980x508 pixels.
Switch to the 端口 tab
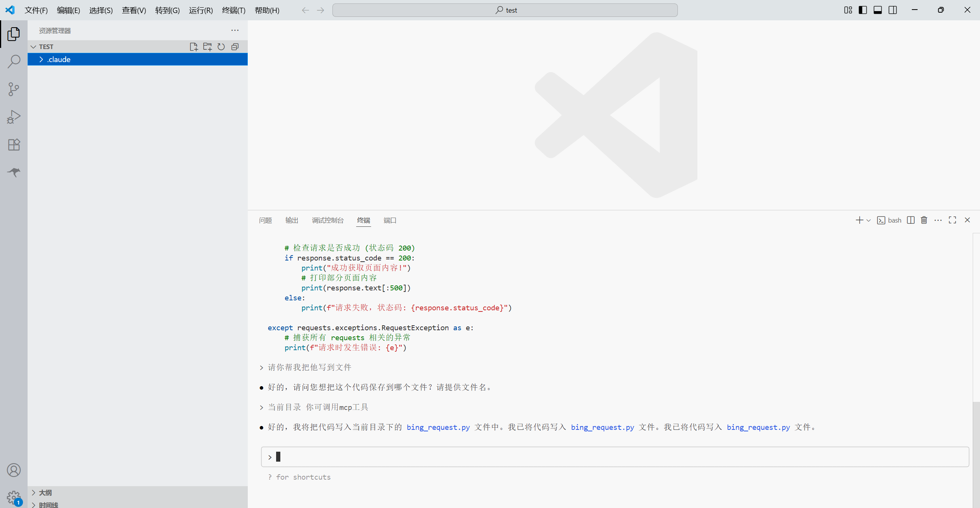tap(390, 220)
